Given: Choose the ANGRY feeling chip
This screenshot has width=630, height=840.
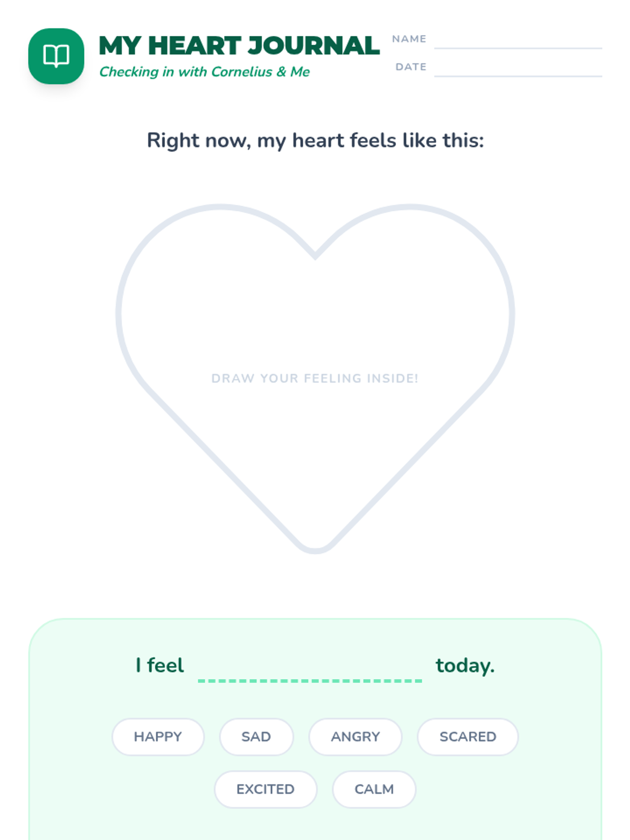Looking at the screenshot, I should click(x=355, y=737).
